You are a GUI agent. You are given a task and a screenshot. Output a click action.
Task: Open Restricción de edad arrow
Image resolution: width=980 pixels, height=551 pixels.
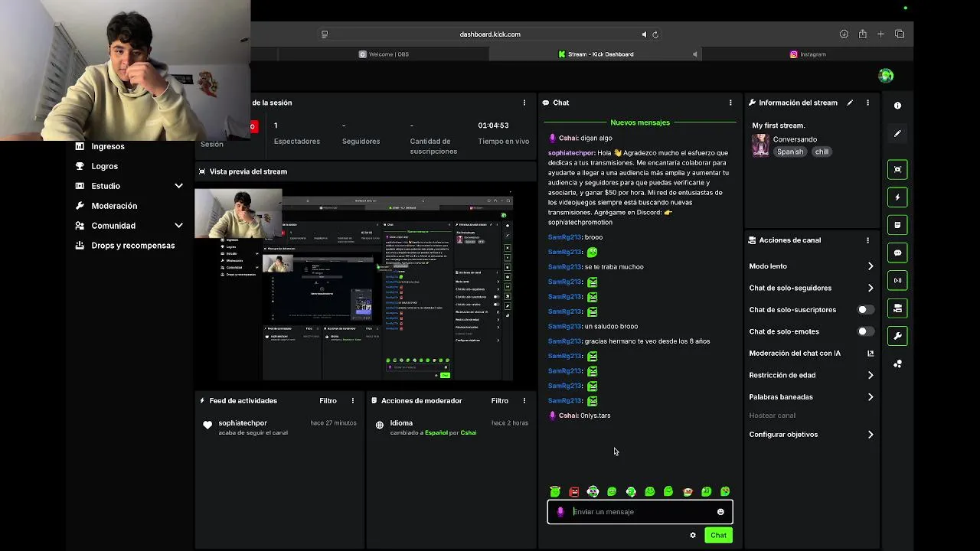[x=871, y=375]
